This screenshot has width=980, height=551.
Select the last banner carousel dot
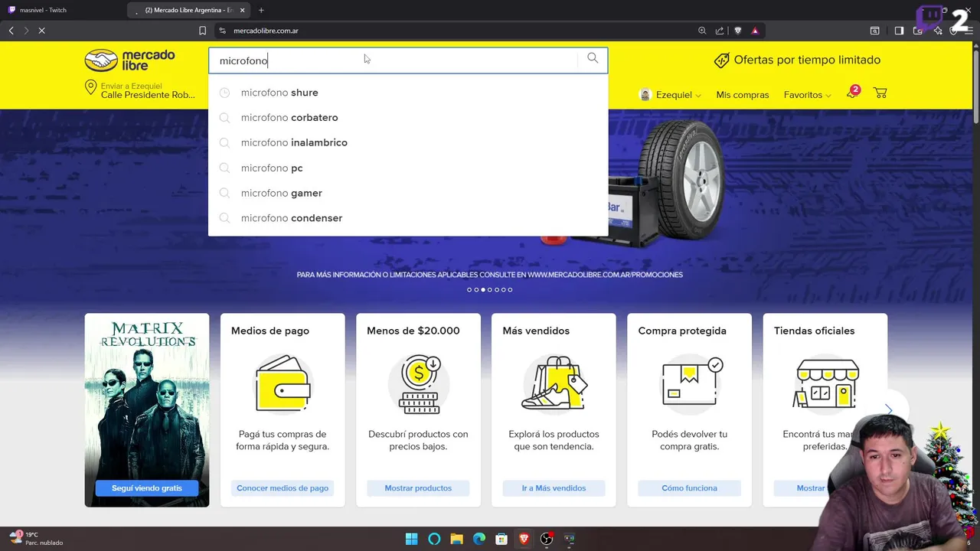pyautogui.click(x=510, y=290)
